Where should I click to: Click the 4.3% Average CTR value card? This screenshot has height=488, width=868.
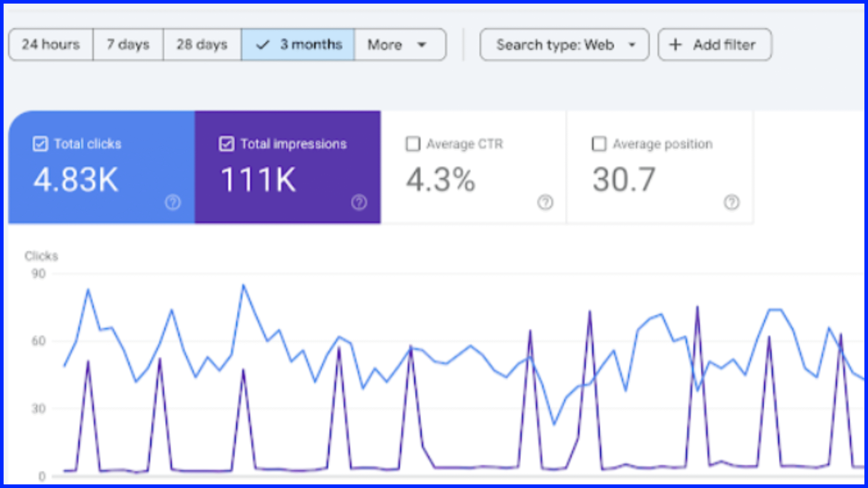(x=441, y=180)
